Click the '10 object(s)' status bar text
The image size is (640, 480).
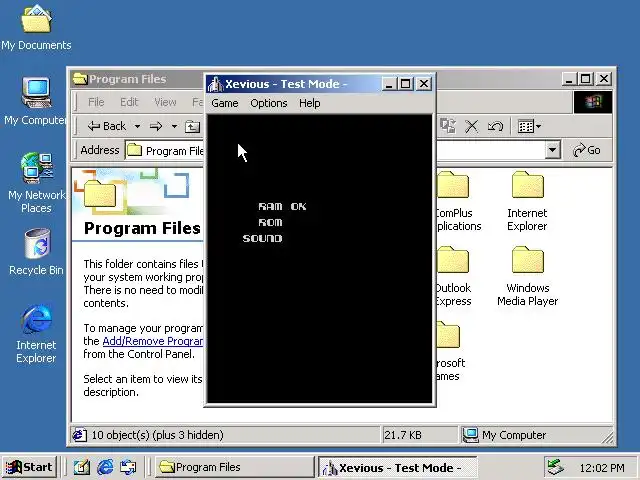click(157, 435)
